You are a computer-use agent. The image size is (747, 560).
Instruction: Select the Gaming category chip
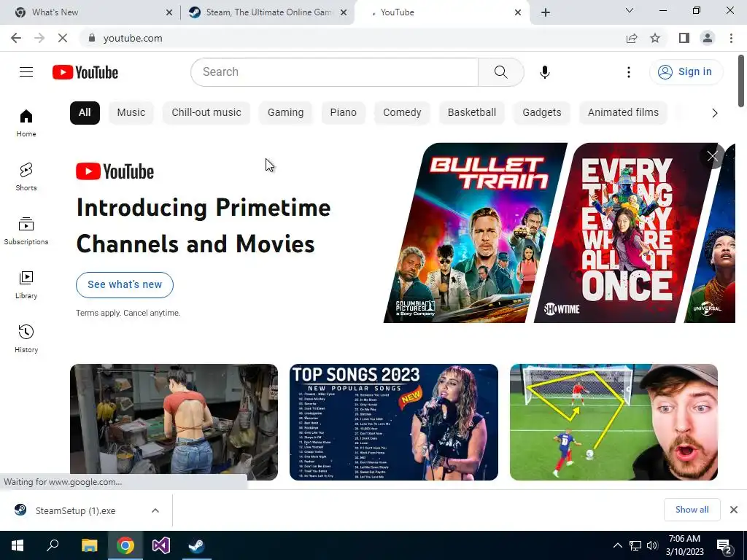[285, 113]
